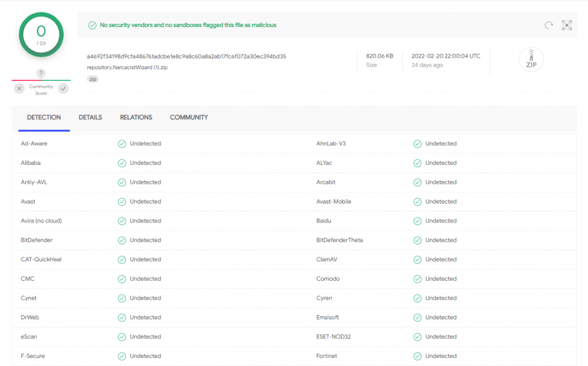Click the Antiy-AVL vendor name
Screen dimensions: 588x366
pos(34,182)
